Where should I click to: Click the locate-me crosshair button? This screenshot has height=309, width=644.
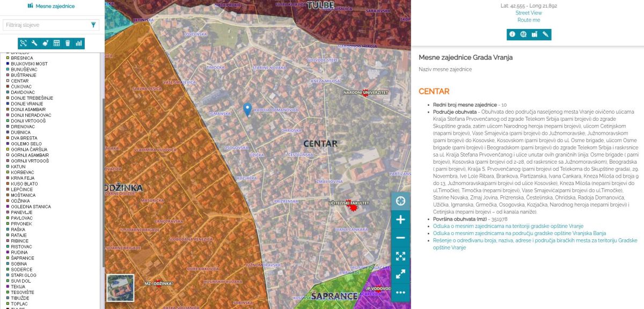400,201
